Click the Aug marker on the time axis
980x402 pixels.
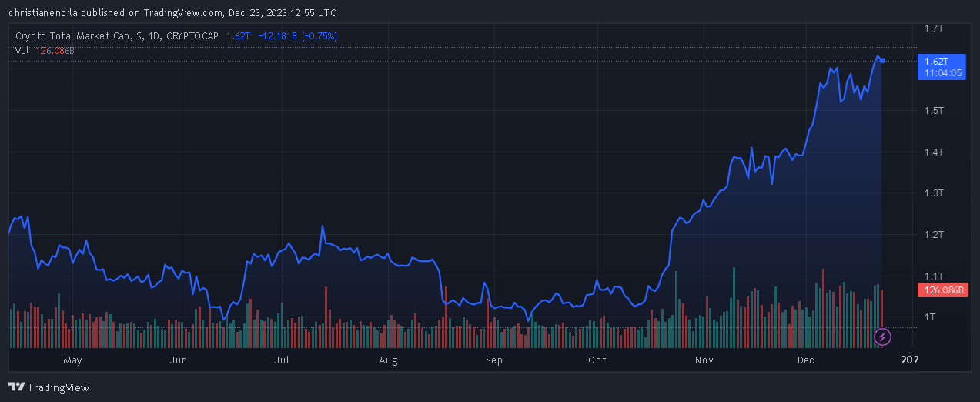click(x=388, y=360)
